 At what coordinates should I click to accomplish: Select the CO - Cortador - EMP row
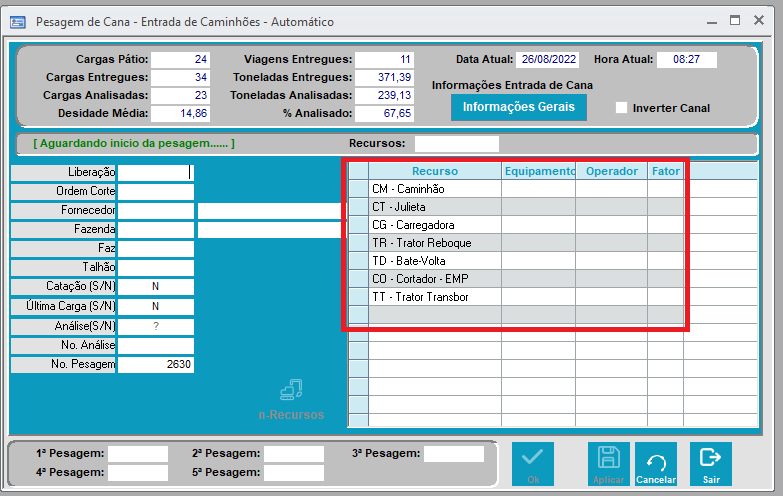[516, 279]
